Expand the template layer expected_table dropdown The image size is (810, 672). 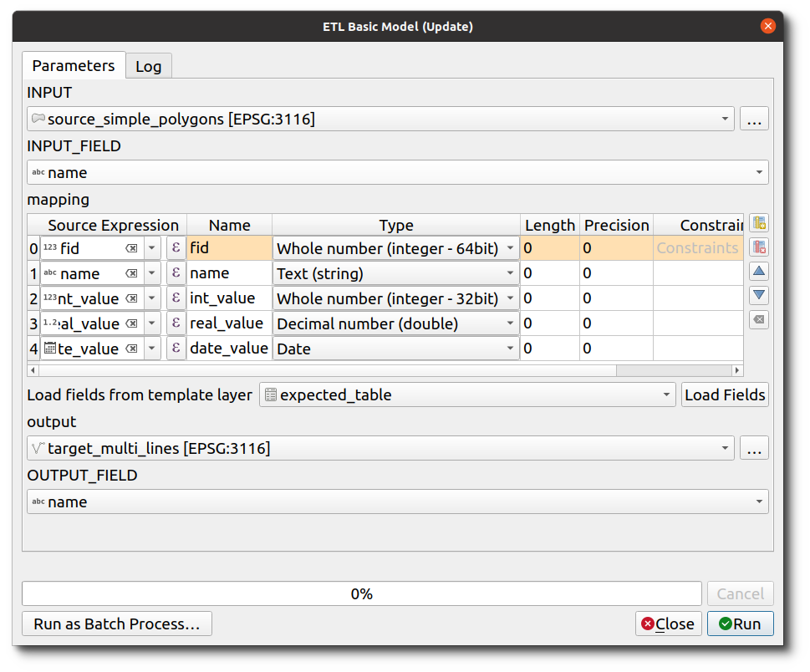click(666, 395)
